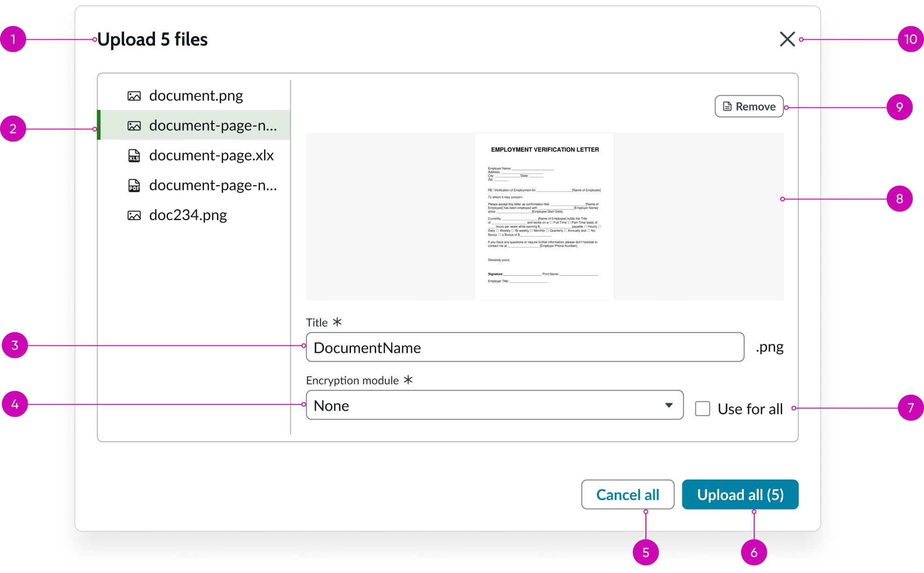Select doc234.png in the file list

(188, 215)
